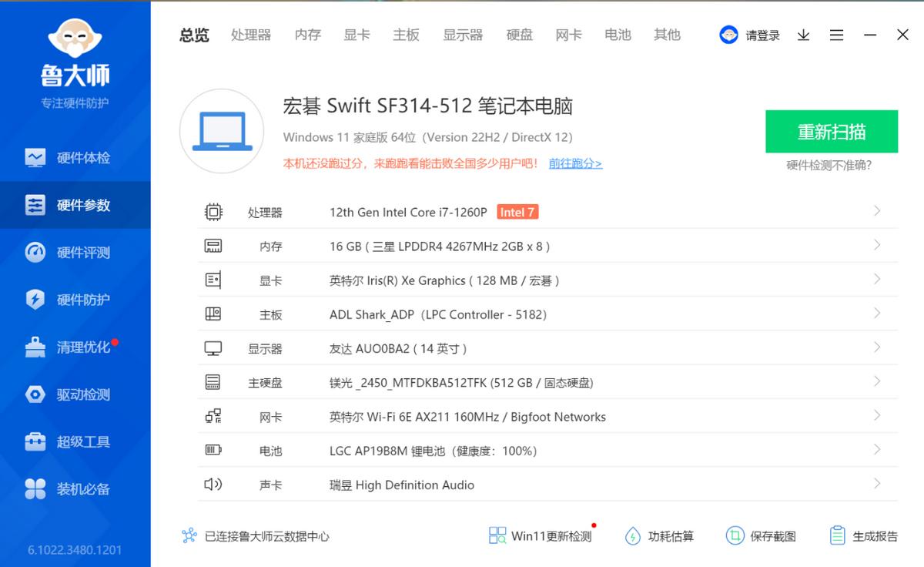The width and height of the screenshot is (924, 567).
Task: Click 保存截图 to capture a screenshot
Action: (x=770, y=536)
